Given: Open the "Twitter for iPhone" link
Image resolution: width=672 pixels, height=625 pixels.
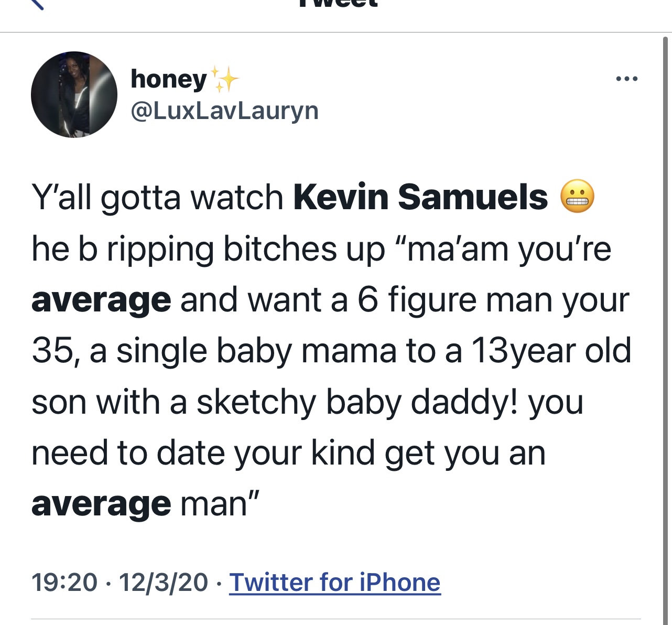Looking at the screenshot, I should pyautogui.click(x=335, y=582).
